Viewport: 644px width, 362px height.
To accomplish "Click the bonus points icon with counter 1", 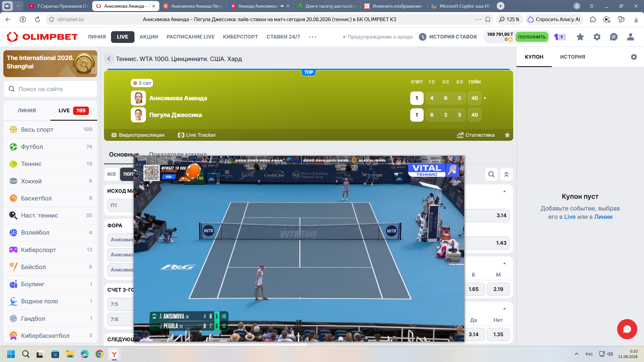I will (560, 37).
